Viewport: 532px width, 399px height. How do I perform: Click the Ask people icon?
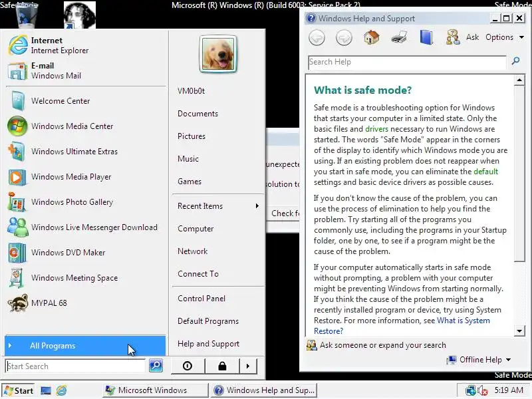(x=453, y=37)
